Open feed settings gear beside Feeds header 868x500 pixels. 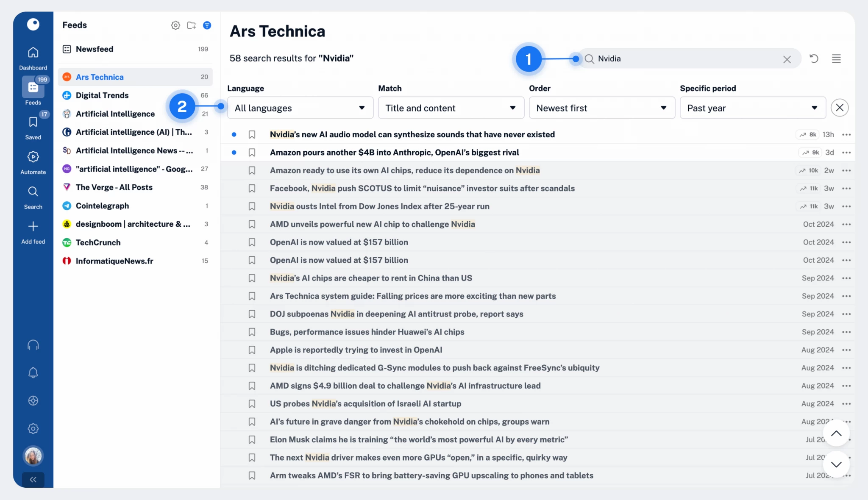coord(176,25)
